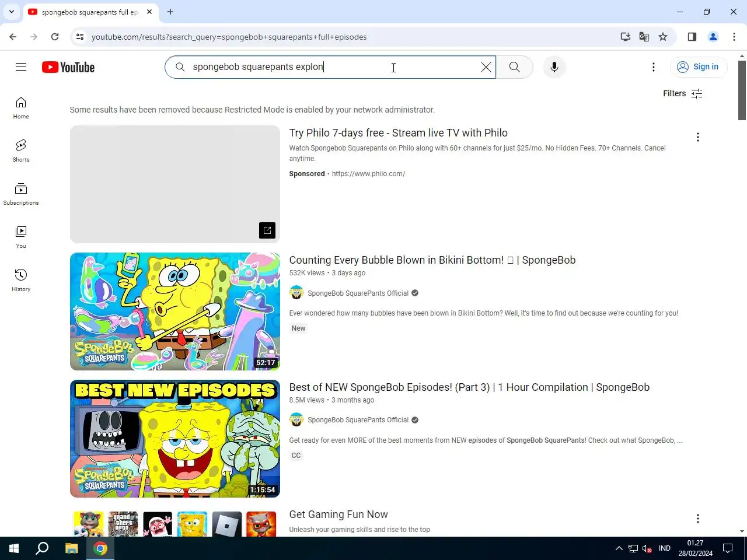Open channel avatar on Best of NEW Episodes video
747x560 pixels.
click(x=296, y=419)
